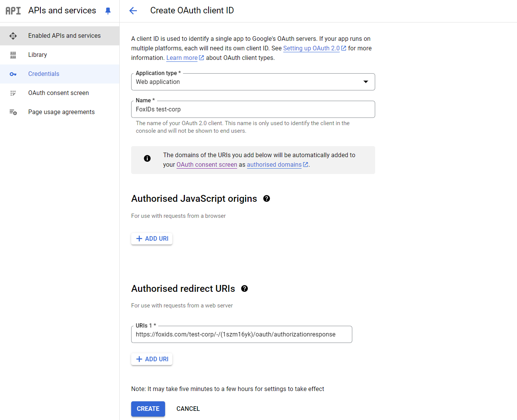
Task: Click the OAuth consent screen sidebar icon
Action: pos(13,93)
